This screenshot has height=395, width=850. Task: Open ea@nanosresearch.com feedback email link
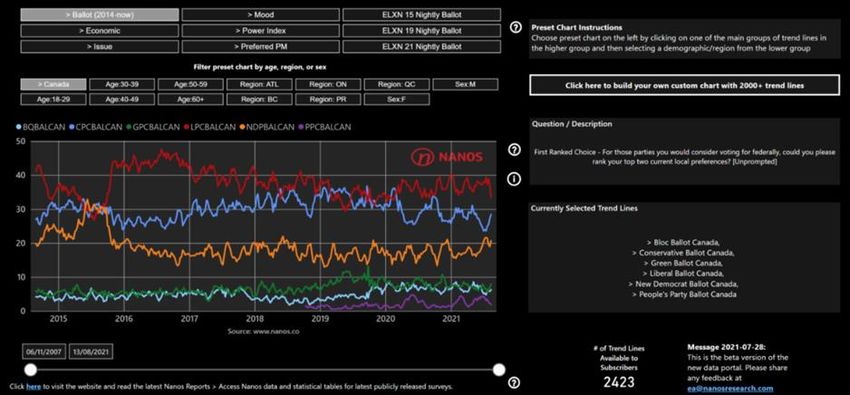[x=730, y=388]
